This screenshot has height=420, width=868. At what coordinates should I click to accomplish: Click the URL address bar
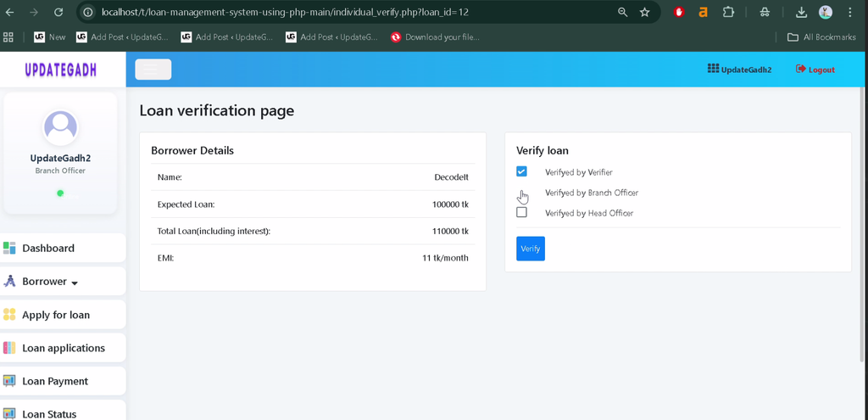(354, 12)
